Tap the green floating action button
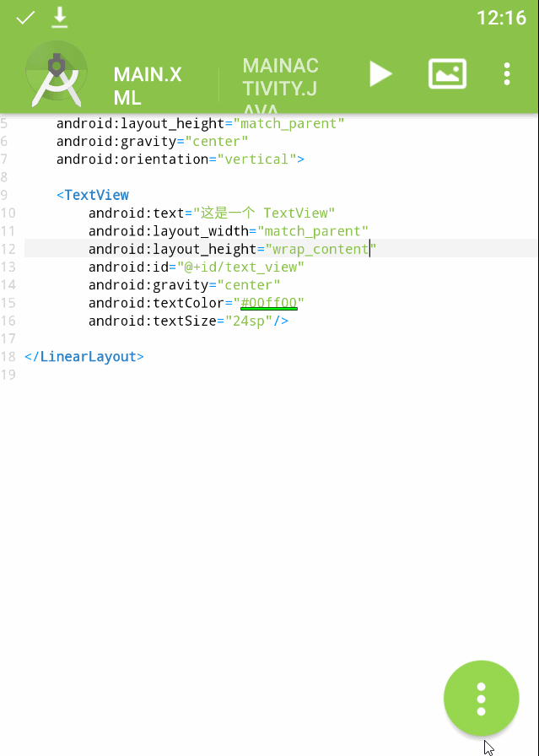The image size is (539, 756). point(481,698)
